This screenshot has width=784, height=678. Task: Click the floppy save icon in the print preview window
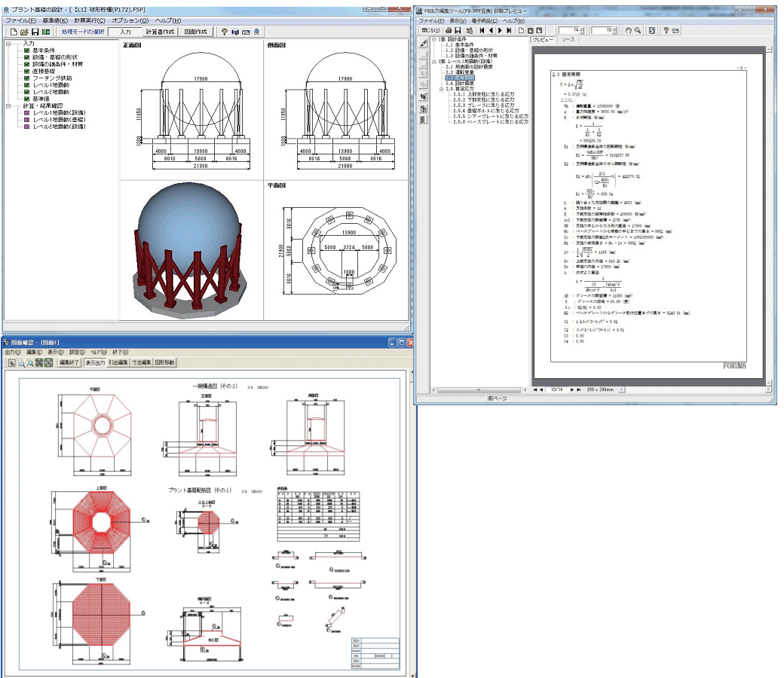coord(458,30)
